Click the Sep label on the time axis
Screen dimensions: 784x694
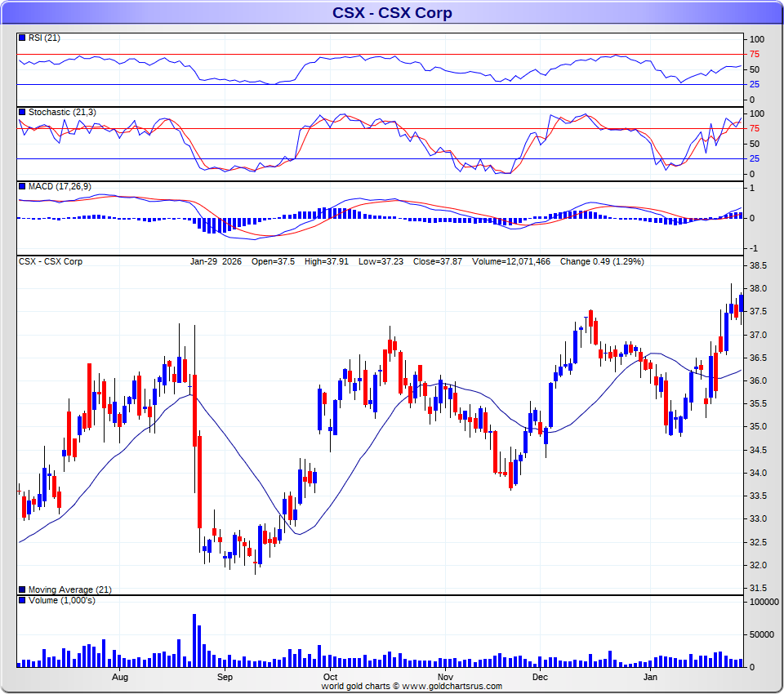[225, 678]
